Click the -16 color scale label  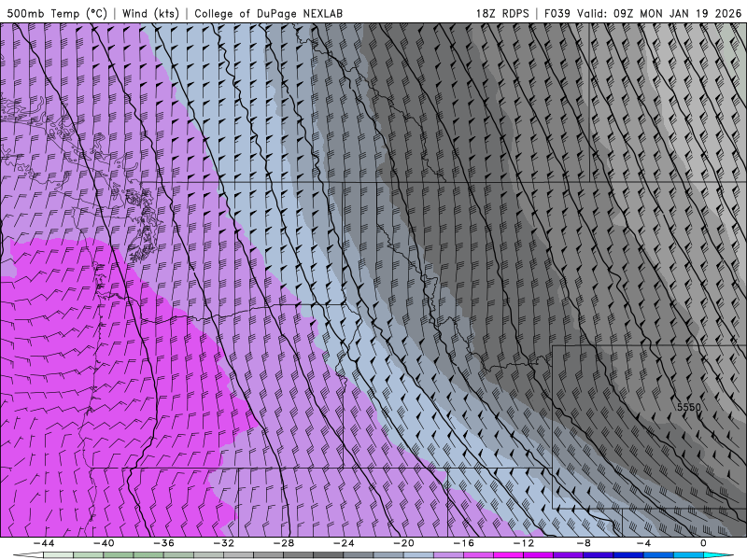[463, 543]
